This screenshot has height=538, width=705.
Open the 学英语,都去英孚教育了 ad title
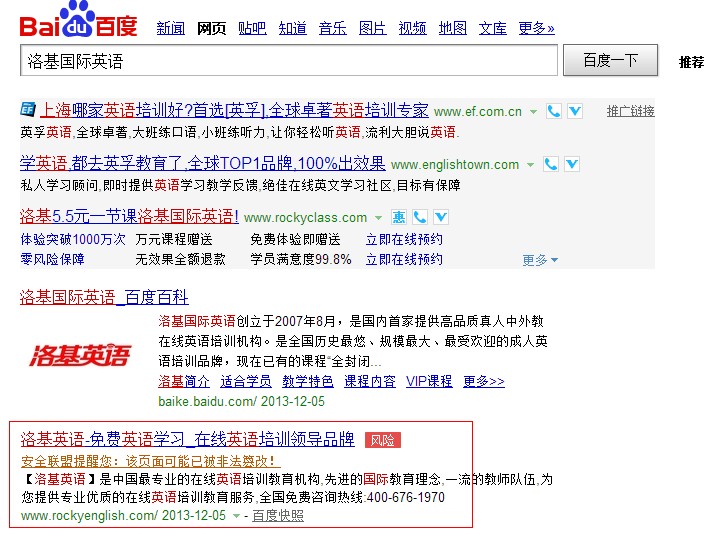pos(202,163)
